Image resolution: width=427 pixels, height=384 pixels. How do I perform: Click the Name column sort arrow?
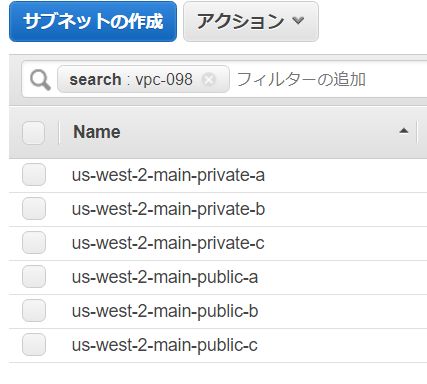coord(403,131)
